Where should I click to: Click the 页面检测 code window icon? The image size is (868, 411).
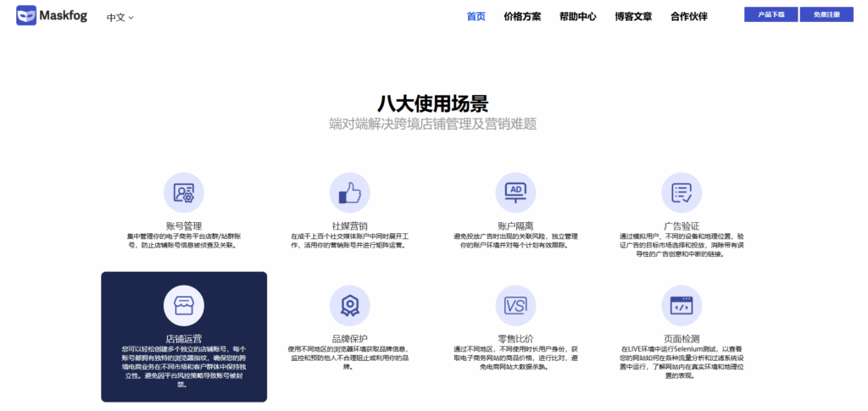click(682, 305)
